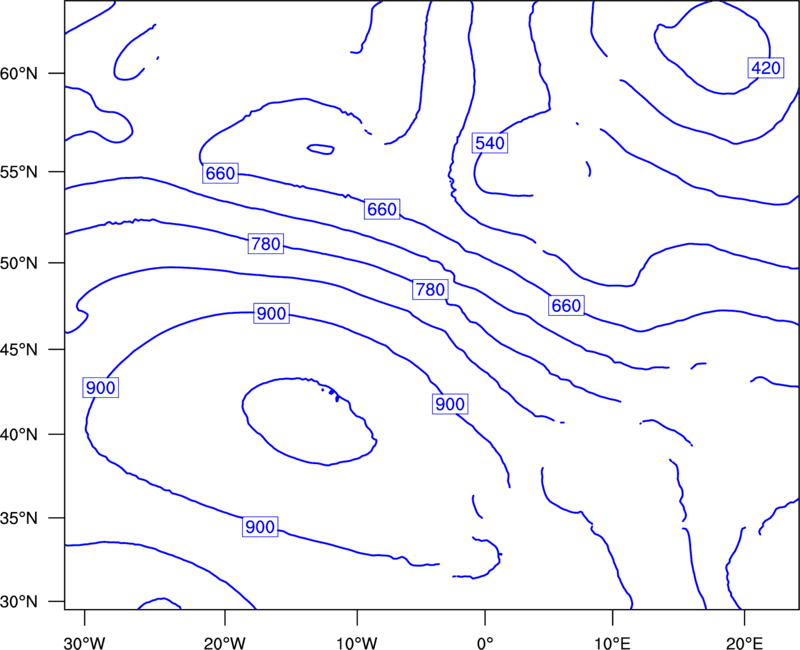The image size is (800, 650).
Task: Select the 60°N latitude axis label
Action: (x=19, y=74)
